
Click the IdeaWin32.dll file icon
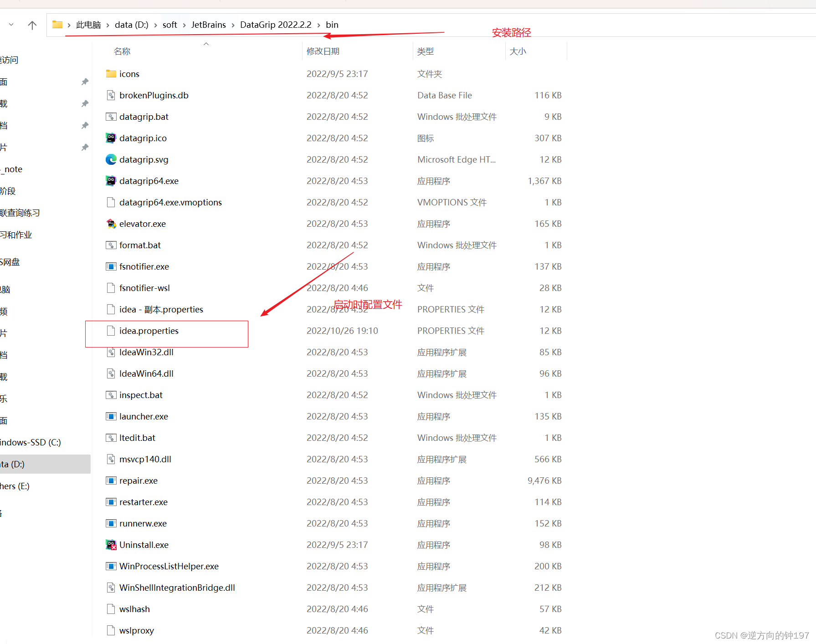(111, 352)
